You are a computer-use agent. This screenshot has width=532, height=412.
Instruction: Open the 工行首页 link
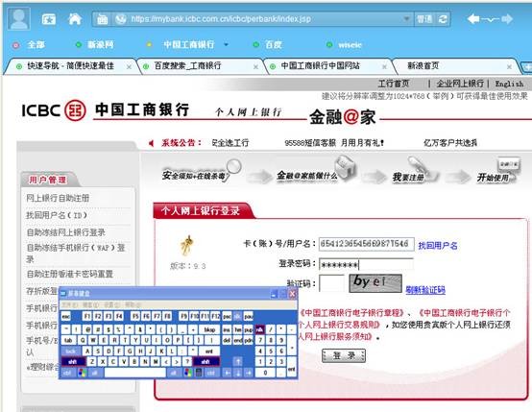[x=394, y=84]
